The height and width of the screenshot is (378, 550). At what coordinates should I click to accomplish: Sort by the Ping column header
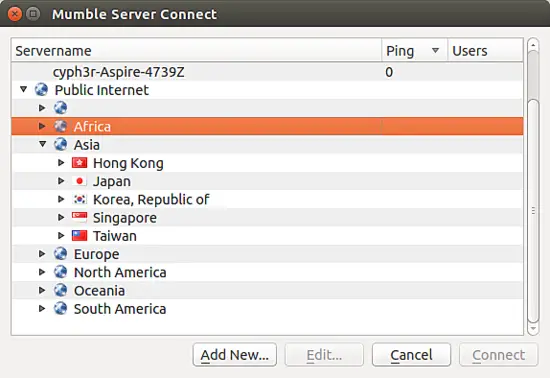point(414,51)
